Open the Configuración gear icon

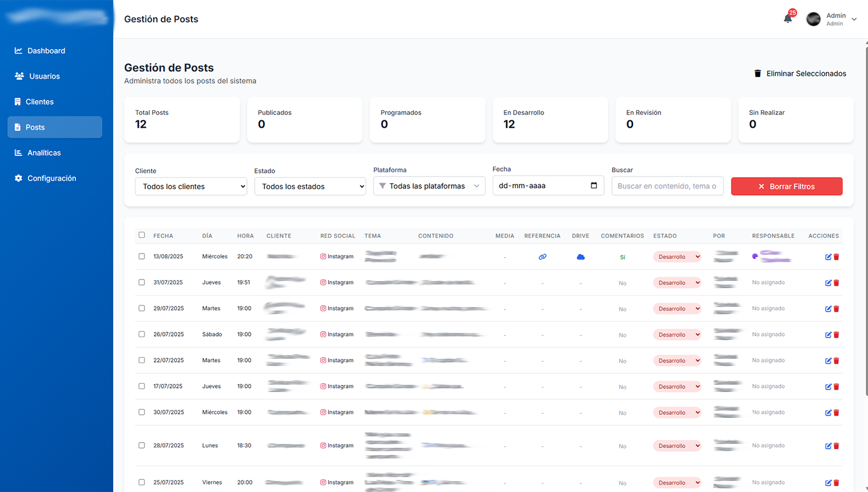pyautogui.click(x=18, y=178)
